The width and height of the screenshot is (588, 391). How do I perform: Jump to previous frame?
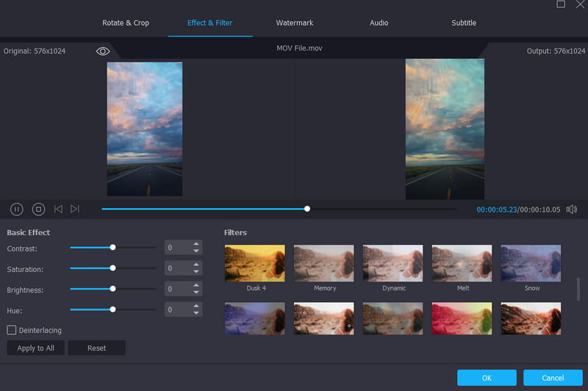click(58, 209)
